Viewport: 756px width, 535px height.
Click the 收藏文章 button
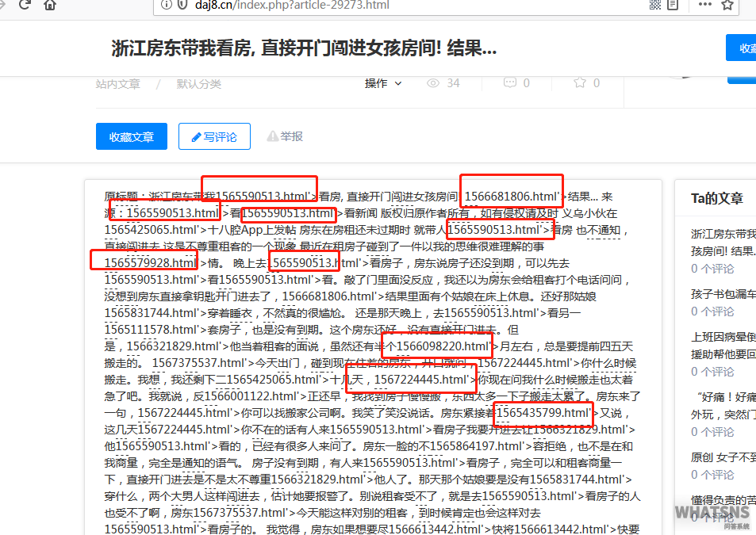tap(131, 136)
